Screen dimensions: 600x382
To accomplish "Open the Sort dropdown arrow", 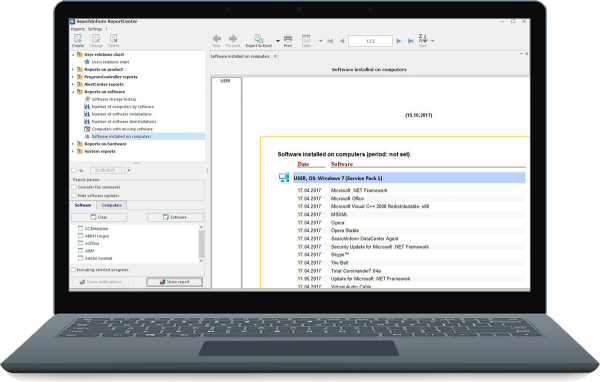I will (432, 41).
